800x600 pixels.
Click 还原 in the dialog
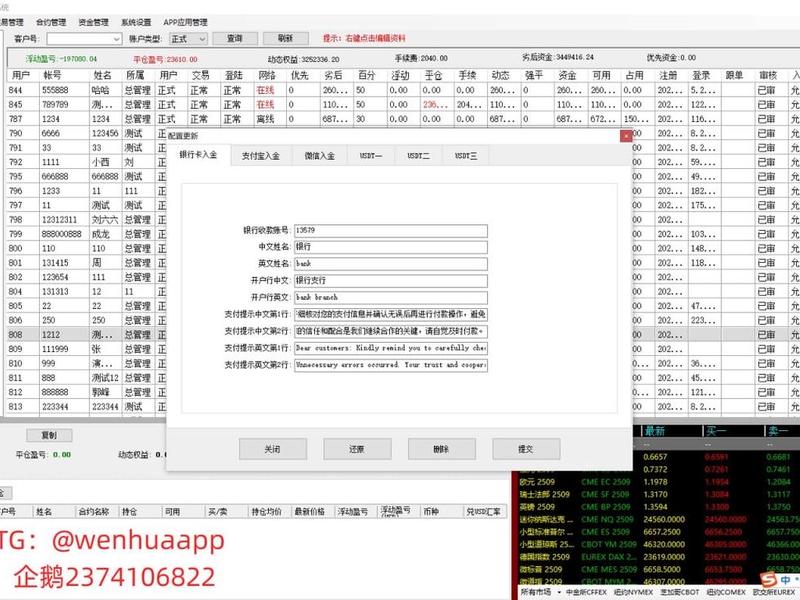pos(357,449)
